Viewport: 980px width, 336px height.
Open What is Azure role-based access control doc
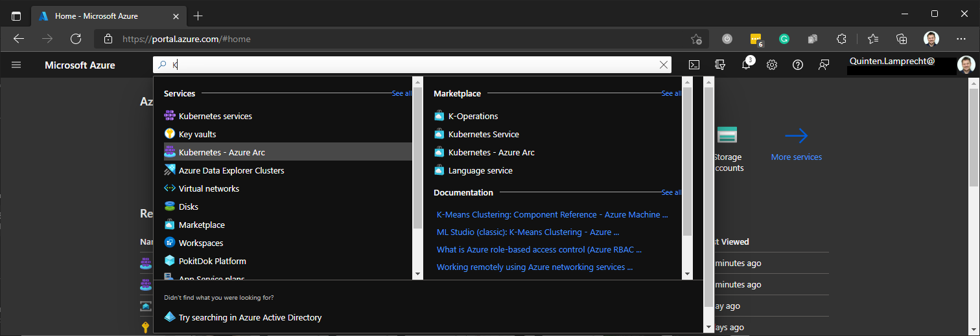tap(539, 249)
